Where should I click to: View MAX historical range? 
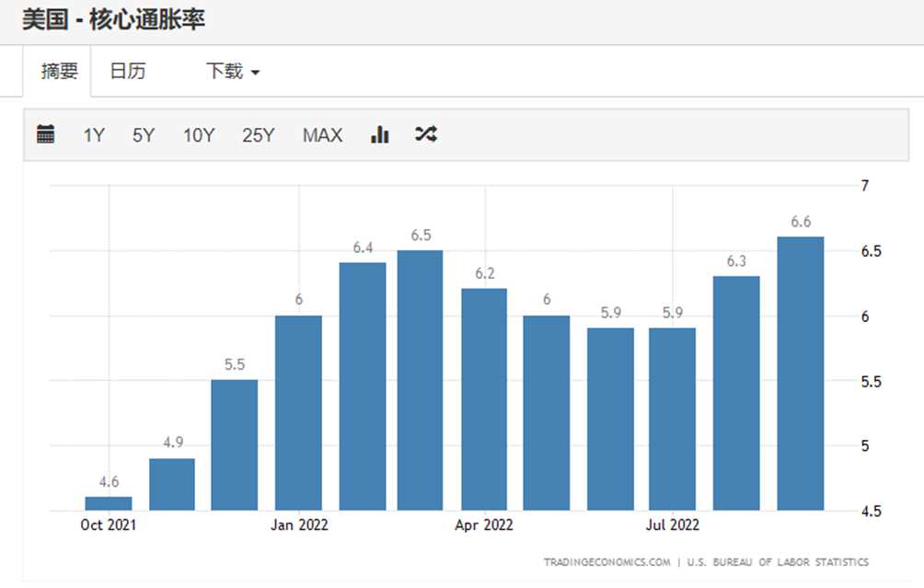[x=322, y=135]
